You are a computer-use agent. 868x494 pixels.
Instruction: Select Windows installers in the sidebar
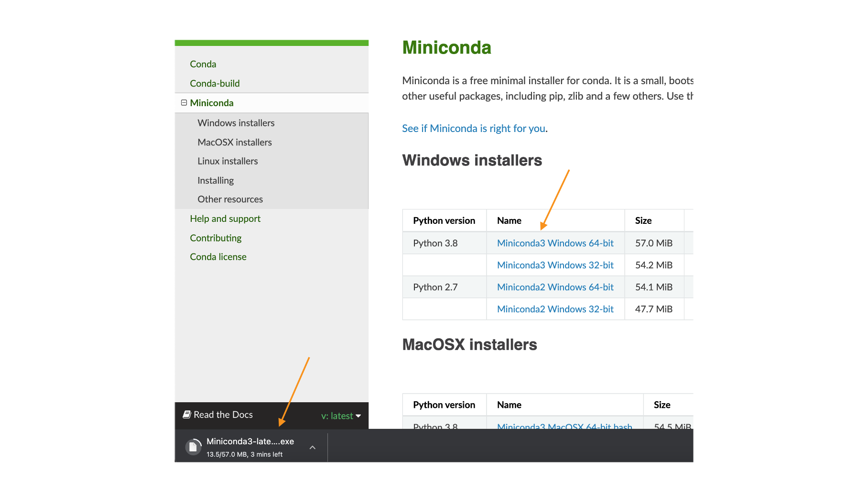[236, 123]
